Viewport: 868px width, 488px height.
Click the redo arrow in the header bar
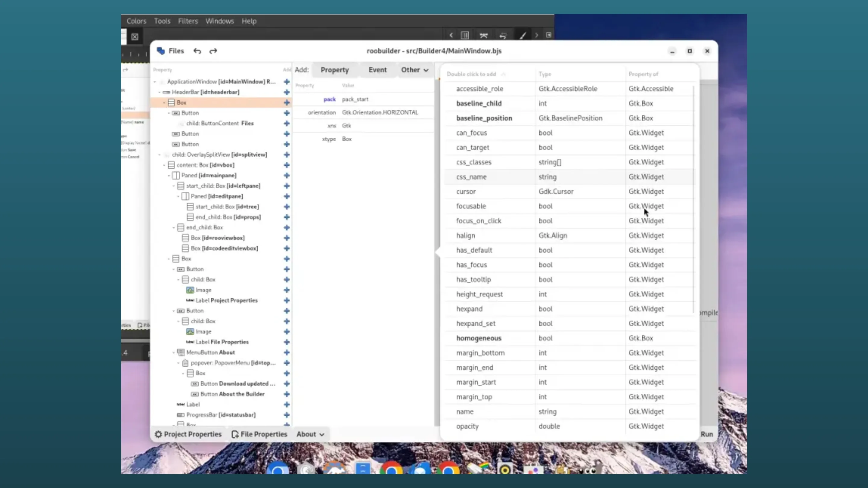point(213,51)
